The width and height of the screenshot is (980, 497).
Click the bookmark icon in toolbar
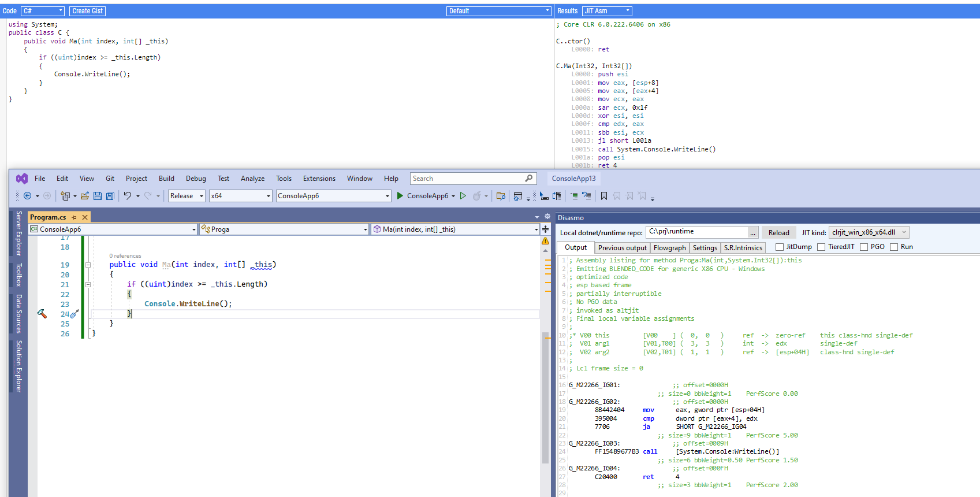pos(604,196)
